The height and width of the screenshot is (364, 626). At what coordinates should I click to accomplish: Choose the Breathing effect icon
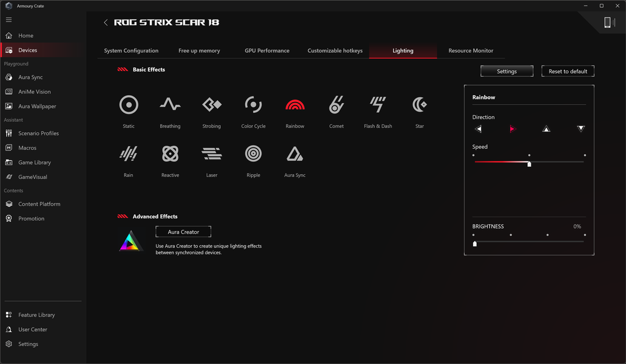170,104
